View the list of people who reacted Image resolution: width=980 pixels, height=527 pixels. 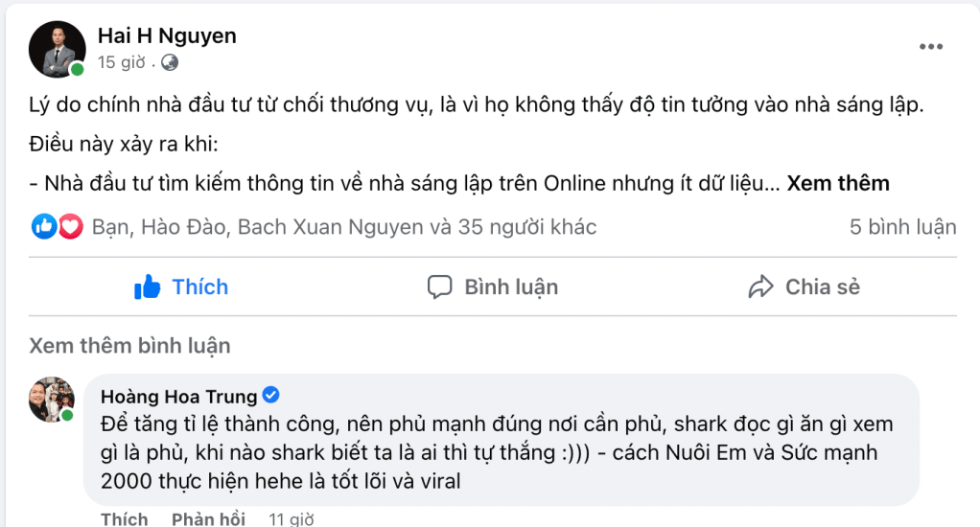point(344,227)
